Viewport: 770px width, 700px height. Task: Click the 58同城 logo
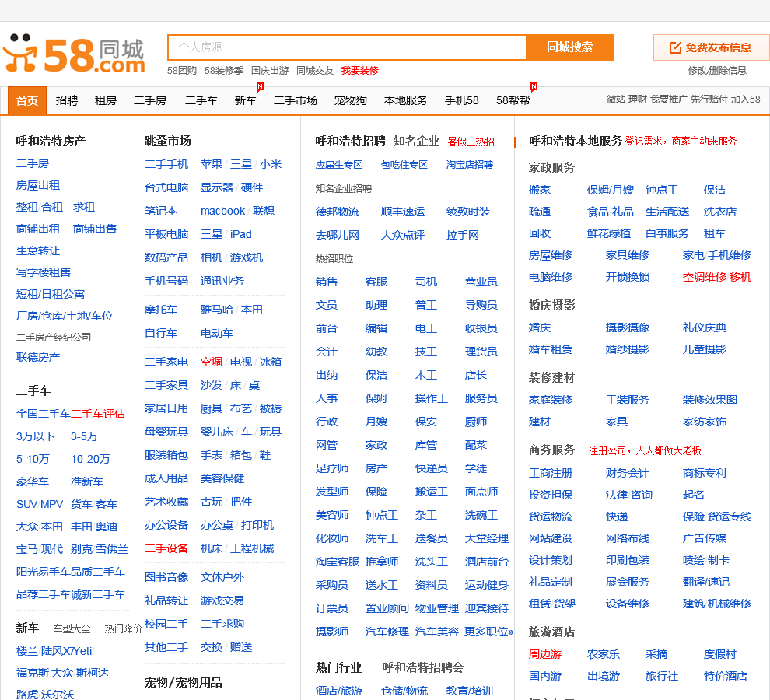click(74, 54)
